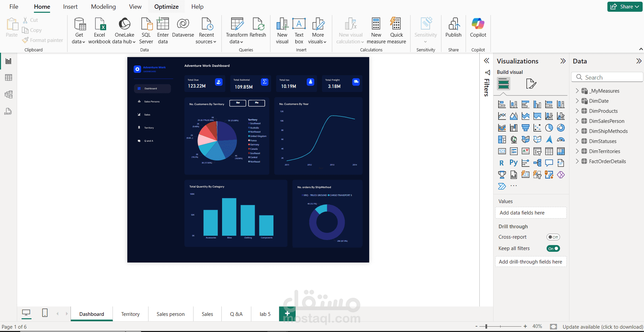Click the Update available notice
Screen dimensions: 644x332
tap(603, 327)
